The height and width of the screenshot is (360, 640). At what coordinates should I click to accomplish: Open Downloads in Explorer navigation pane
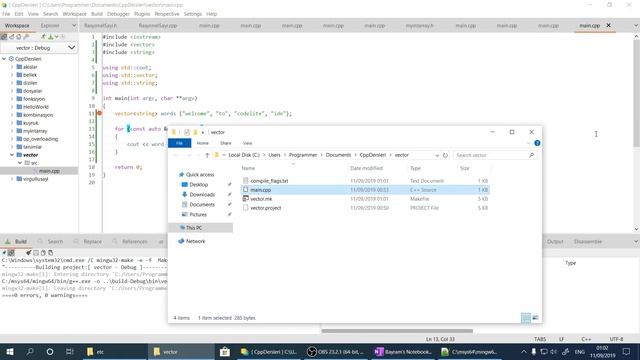click(x=202, y=195)
